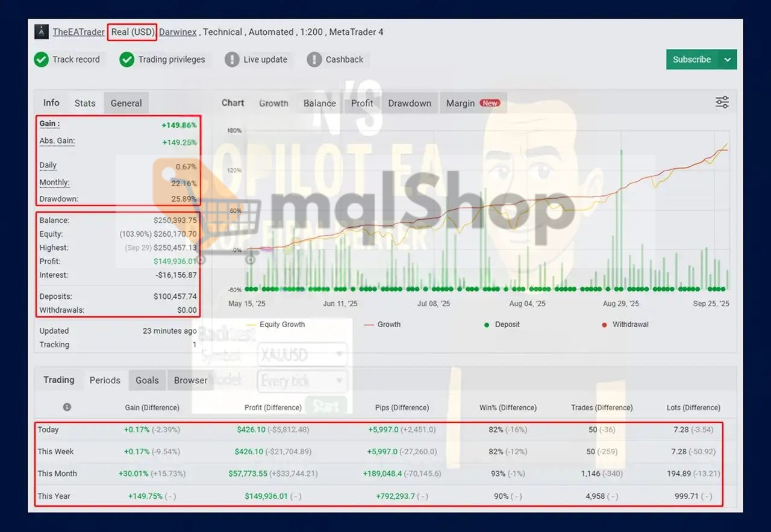The height and width of the screenshot is (532, 771).
Task: Toggle the Growth line legend entry
Action: (x=389, y=325)
